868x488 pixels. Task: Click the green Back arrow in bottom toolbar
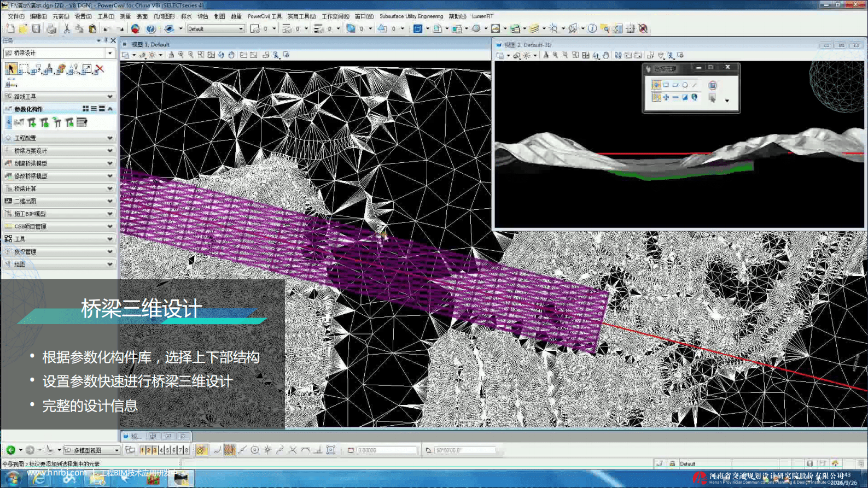(10, 450)
